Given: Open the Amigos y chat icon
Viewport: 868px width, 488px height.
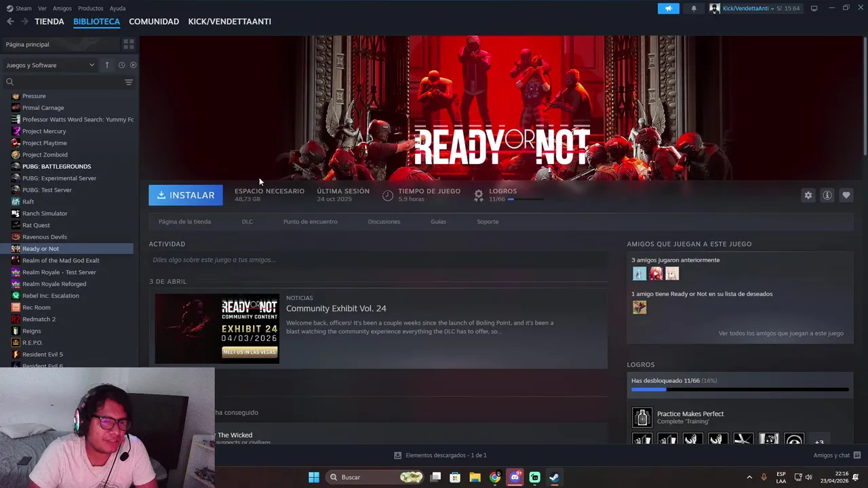Looking at the screenshot, I should click(857, 455).
